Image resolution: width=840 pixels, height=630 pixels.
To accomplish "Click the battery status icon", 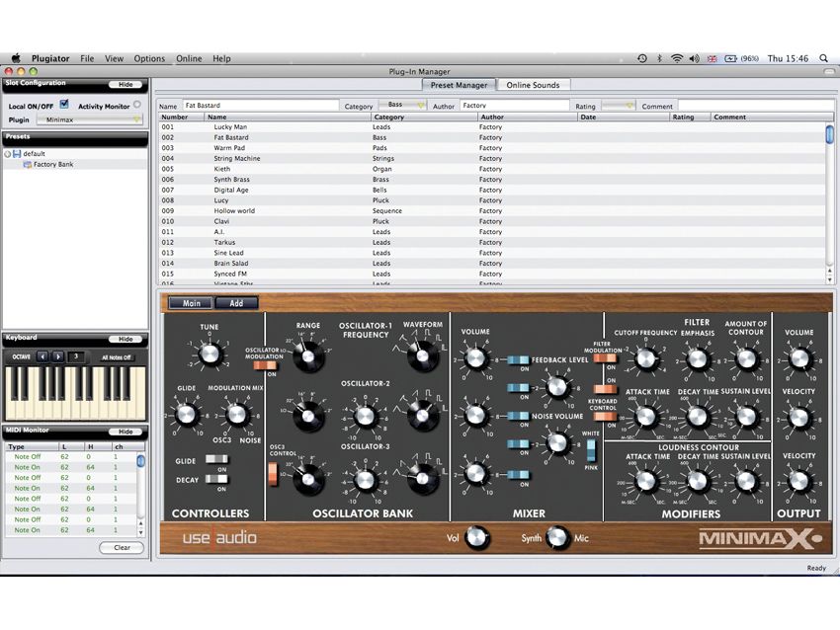I will (x=730, y=58).
